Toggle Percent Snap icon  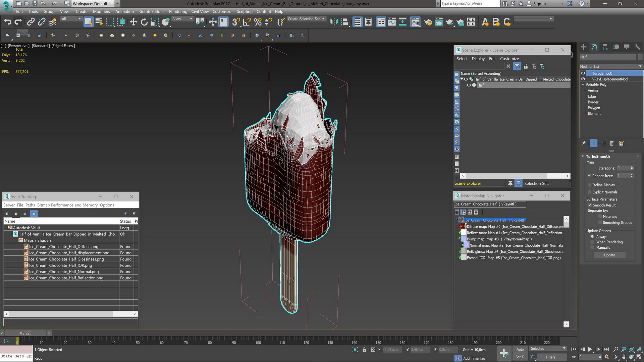[x=258, y=22]
